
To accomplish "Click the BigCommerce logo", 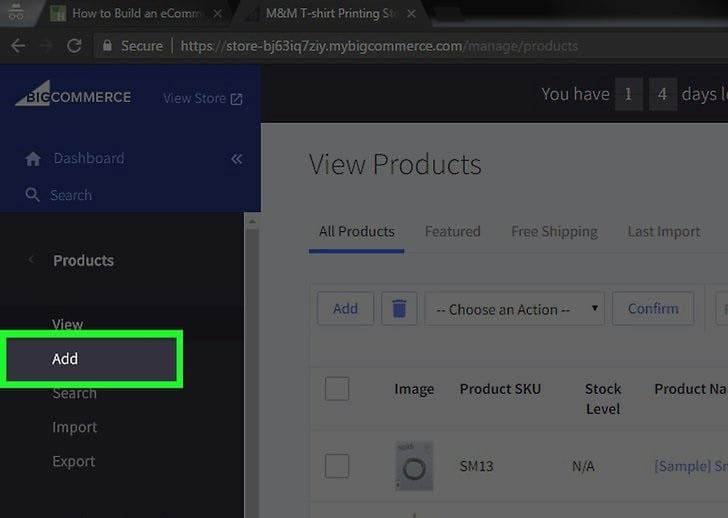I will click(73, 94).
